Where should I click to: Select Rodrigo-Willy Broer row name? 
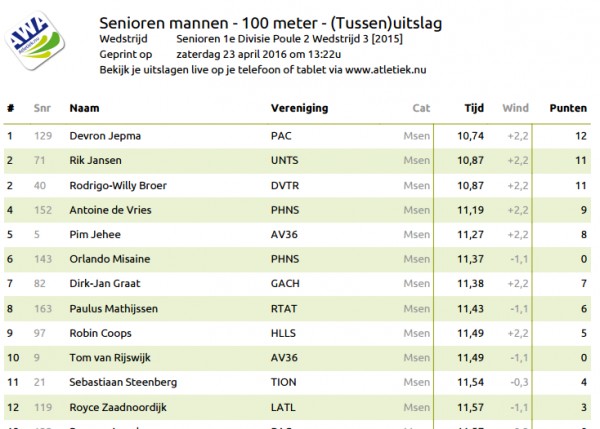[x=118, y=186]
